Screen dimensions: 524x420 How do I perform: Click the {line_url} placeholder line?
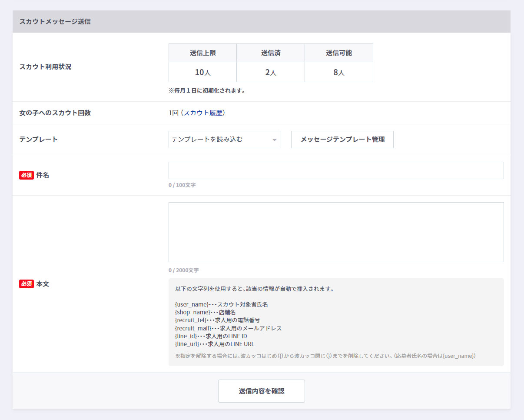(x=215, y=344)
